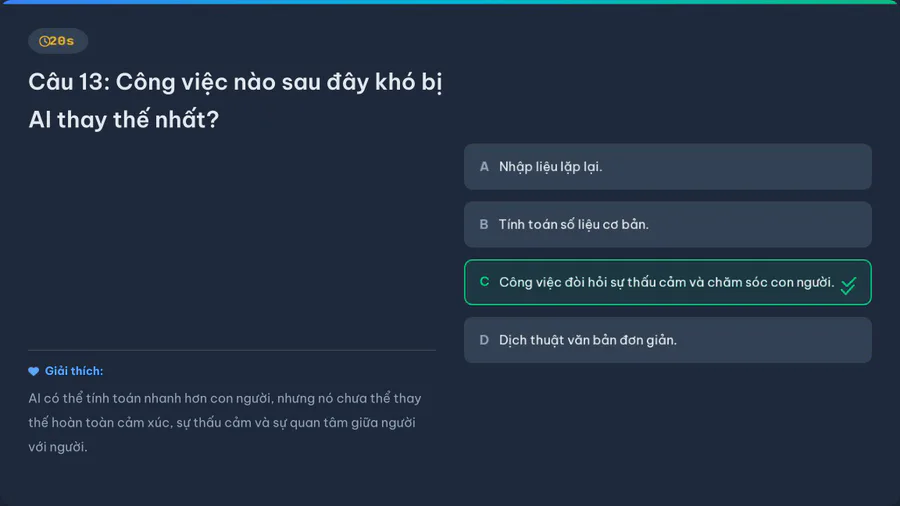Viewport: 900px width, 506px height.
Task: Select answer "Dịch thuật văn bản đơn giản."
Action: pyautogui.click(x=588, y=340)
